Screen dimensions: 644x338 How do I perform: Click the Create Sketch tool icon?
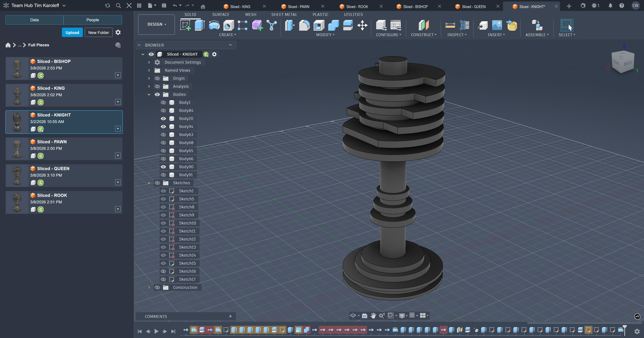click(185, 25)
